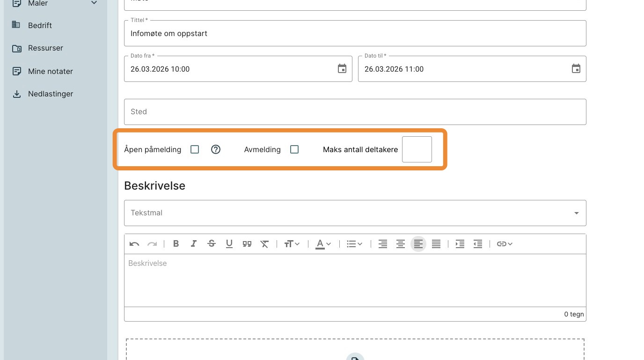This screenshot has height=360, width=644.
Task: Toggle bold formatting
Action: pos(176,244)
